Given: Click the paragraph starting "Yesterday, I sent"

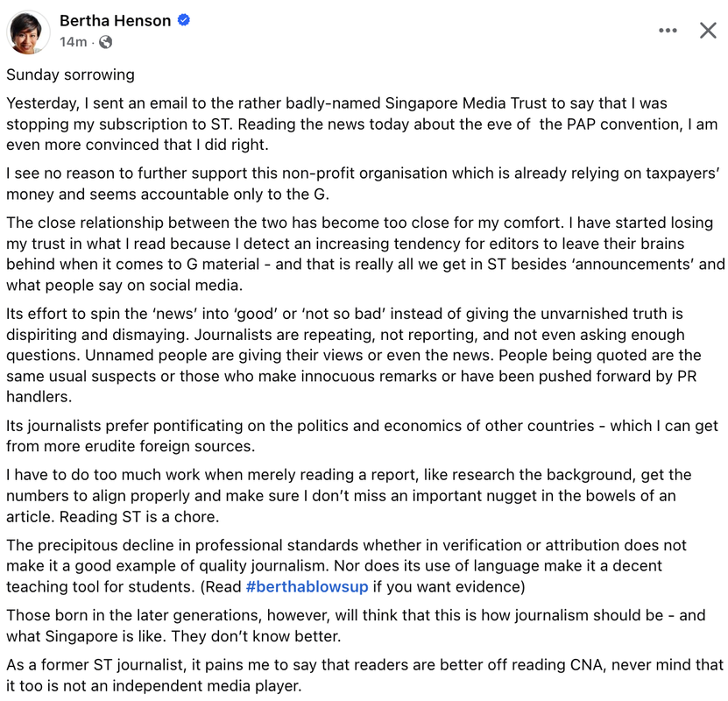Looking at the screenshot, I should point(350,124).
